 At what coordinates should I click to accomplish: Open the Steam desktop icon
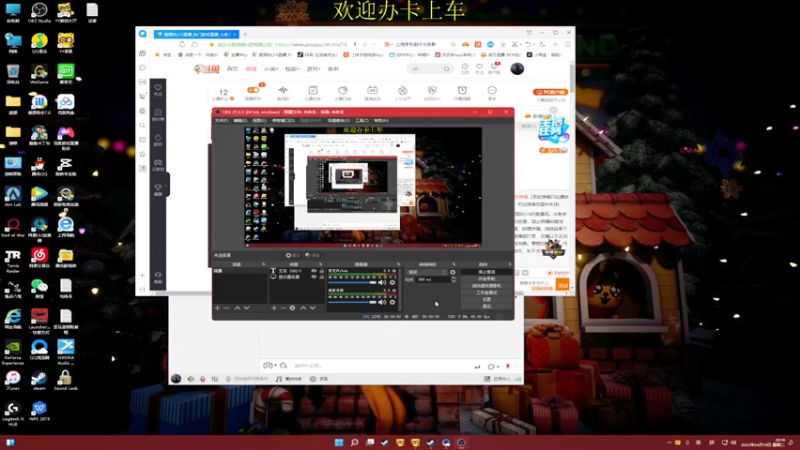coord(39,380)
